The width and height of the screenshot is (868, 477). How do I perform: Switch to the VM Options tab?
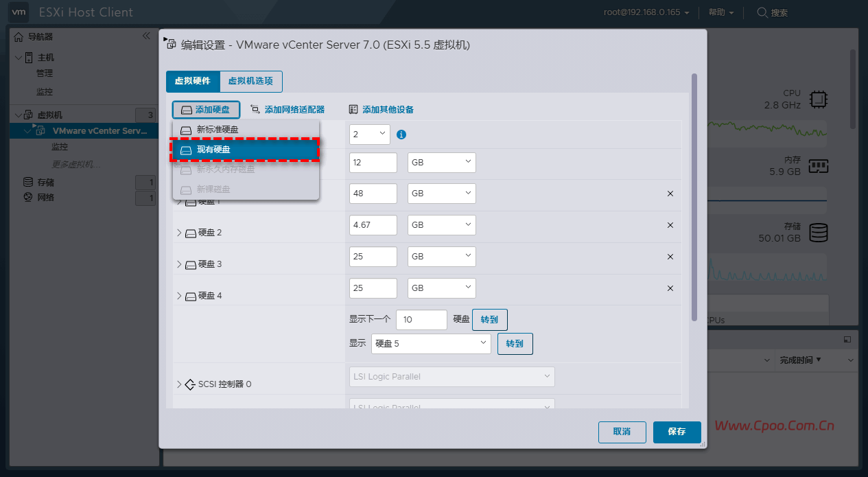pos(250,81)
